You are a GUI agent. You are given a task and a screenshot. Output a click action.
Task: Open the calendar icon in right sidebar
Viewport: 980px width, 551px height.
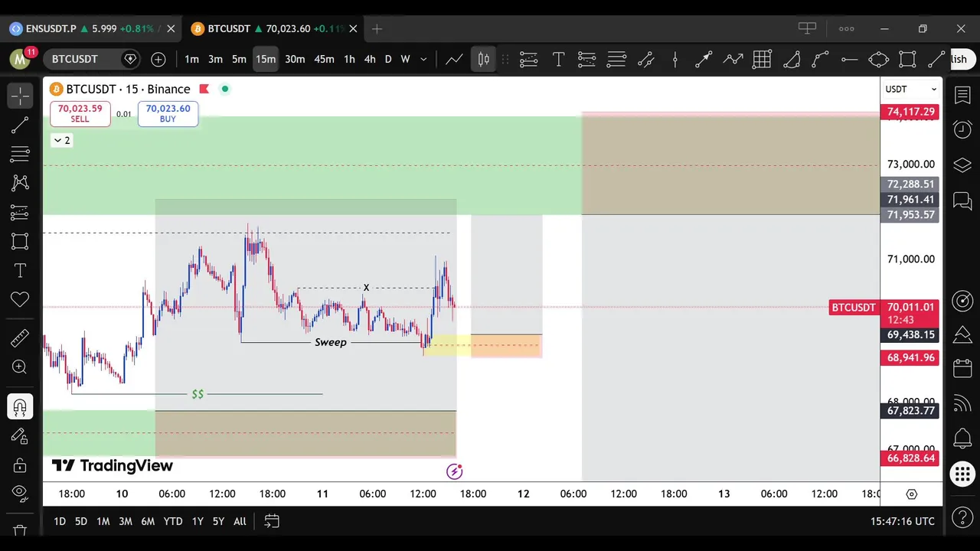click(x=962, y=370)
